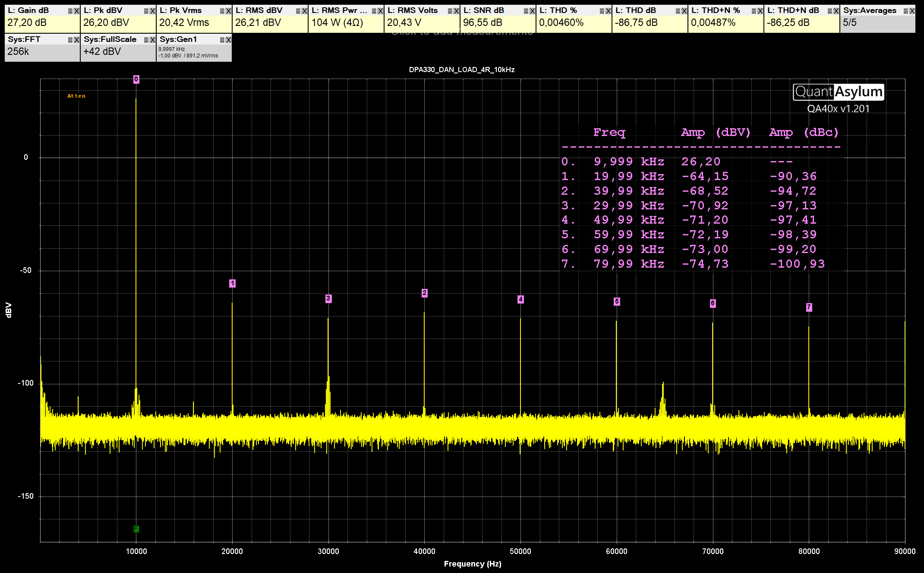Click the Frequency (Hz) axis label
This screenshot has height=573, width=924.
[473, 564]
